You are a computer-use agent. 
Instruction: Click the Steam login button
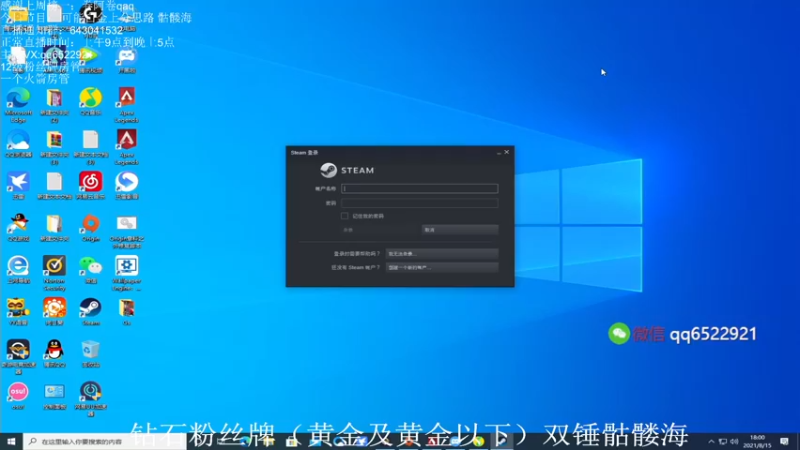point(380,230)
